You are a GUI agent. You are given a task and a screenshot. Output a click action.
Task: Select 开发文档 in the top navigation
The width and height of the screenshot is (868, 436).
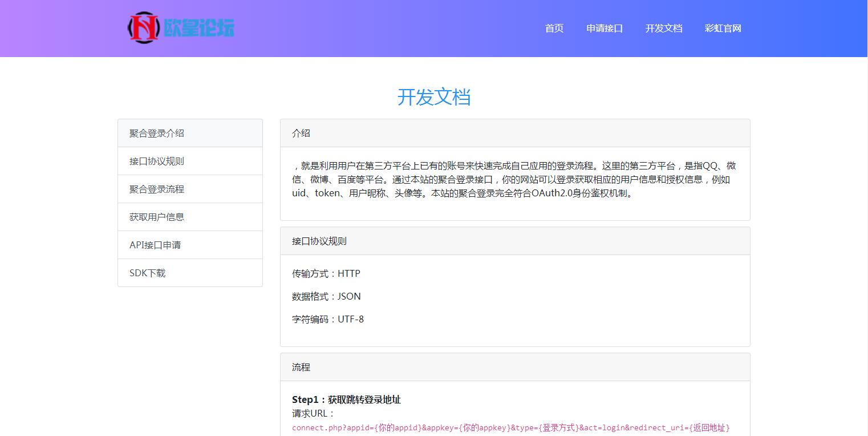click(x=663, y=29)
